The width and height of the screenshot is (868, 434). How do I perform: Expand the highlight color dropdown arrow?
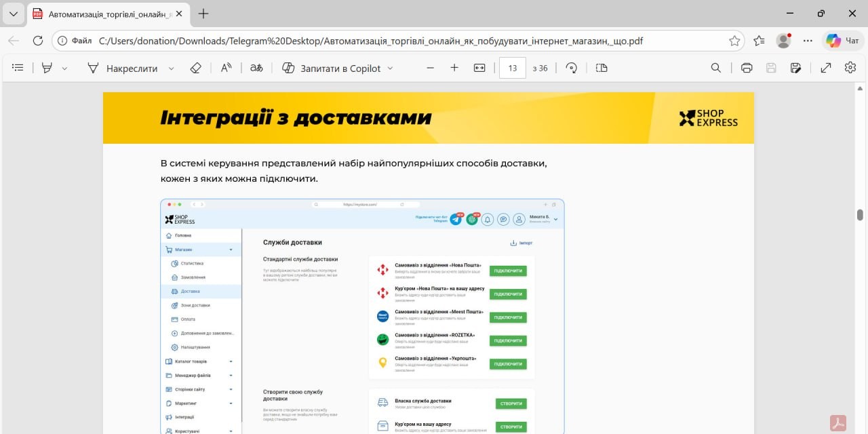(65, 68)
